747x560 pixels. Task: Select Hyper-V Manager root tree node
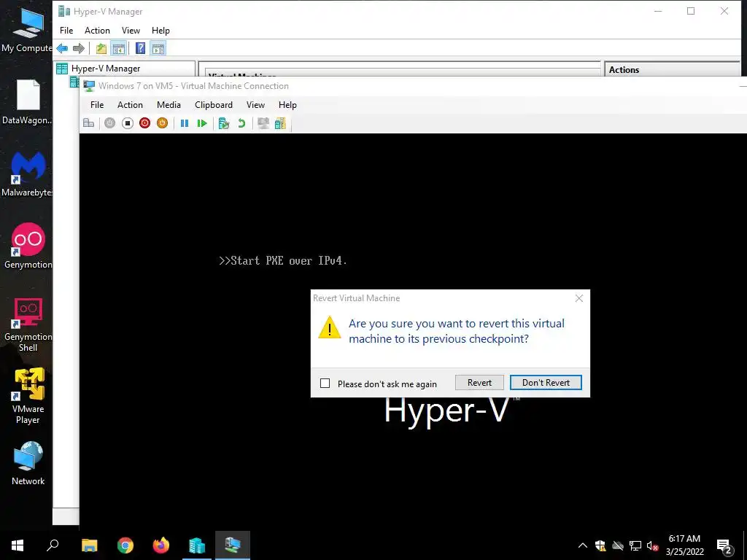[105, 69]
